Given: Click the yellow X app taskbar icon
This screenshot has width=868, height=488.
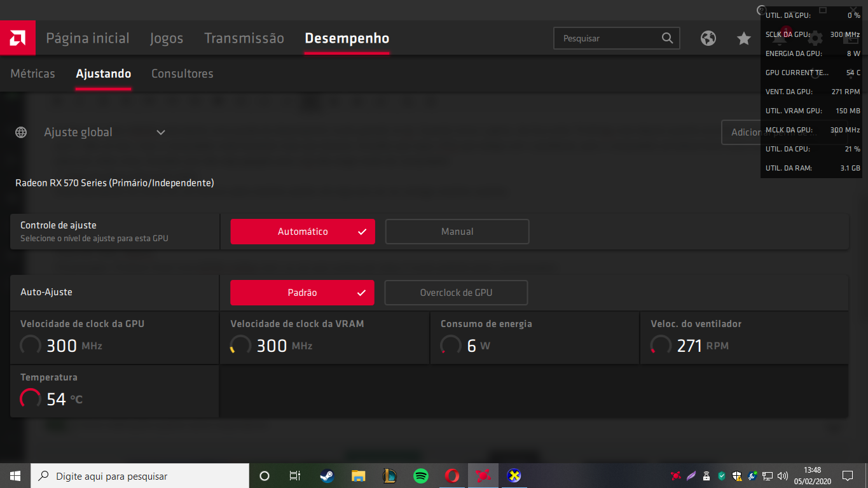Looking at the screenshot, I should [514, 476].
